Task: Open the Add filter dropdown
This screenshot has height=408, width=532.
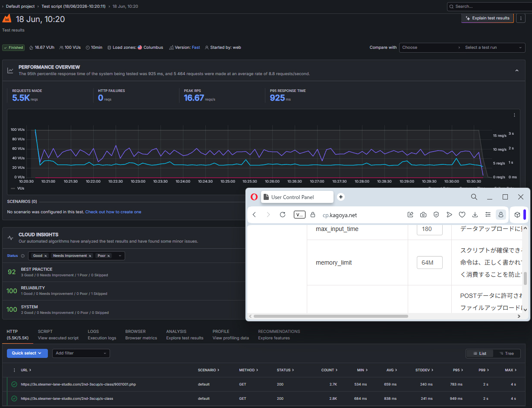Action: pos(81,353)
